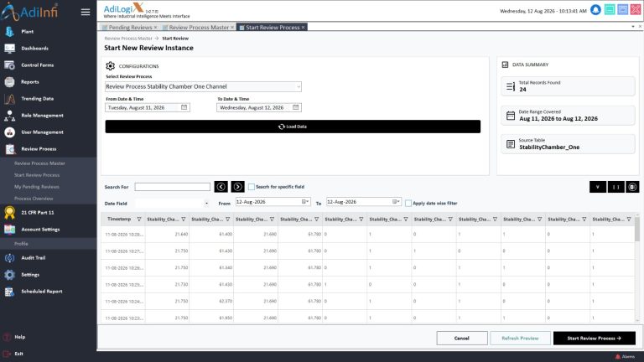The width and height of the screenshot is (644, 362).
Task: Go to the previous search result arrow
Action: (221, 187)
